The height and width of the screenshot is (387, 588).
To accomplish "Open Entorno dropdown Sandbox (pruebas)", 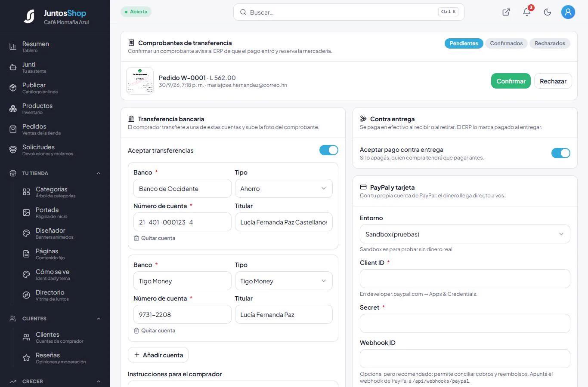I will [x=465, y=234].
